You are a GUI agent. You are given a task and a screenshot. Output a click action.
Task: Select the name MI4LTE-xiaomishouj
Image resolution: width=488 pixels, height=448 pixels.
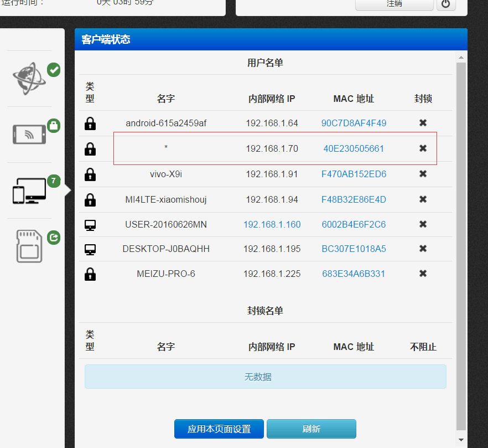click(166, 200)
